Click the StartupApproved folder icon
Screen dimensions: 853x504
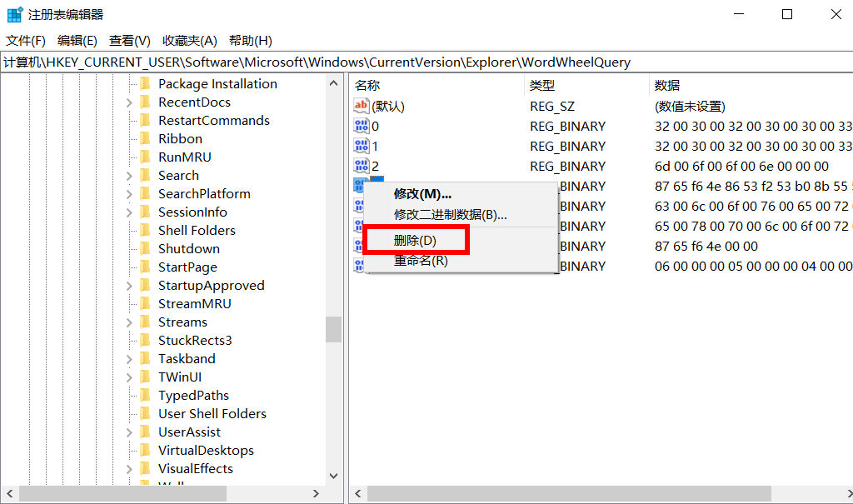[145, 285]
